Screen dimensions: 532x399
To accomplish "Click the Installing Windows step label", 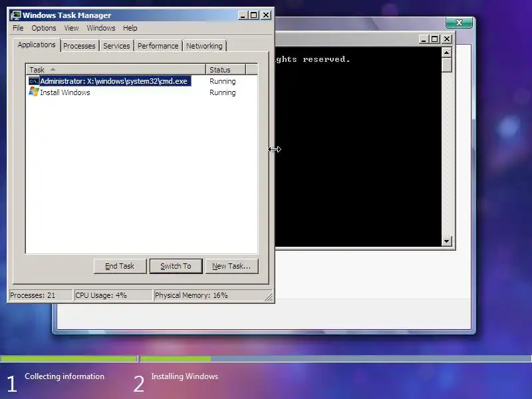I will tap(185, 376).
